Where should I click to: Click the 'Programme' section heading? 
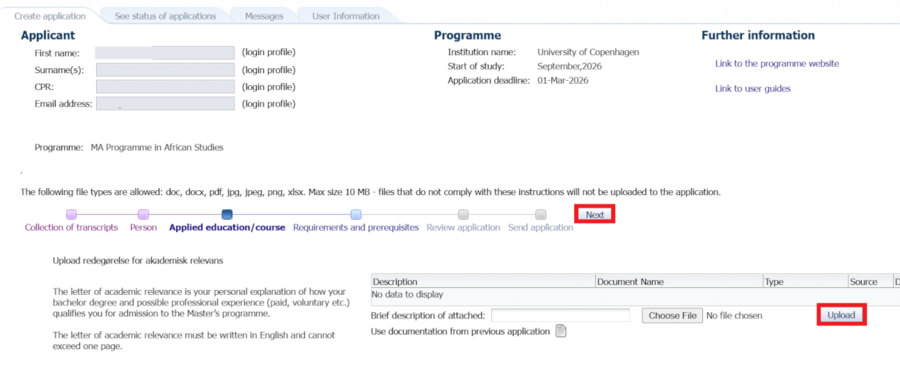467,36
